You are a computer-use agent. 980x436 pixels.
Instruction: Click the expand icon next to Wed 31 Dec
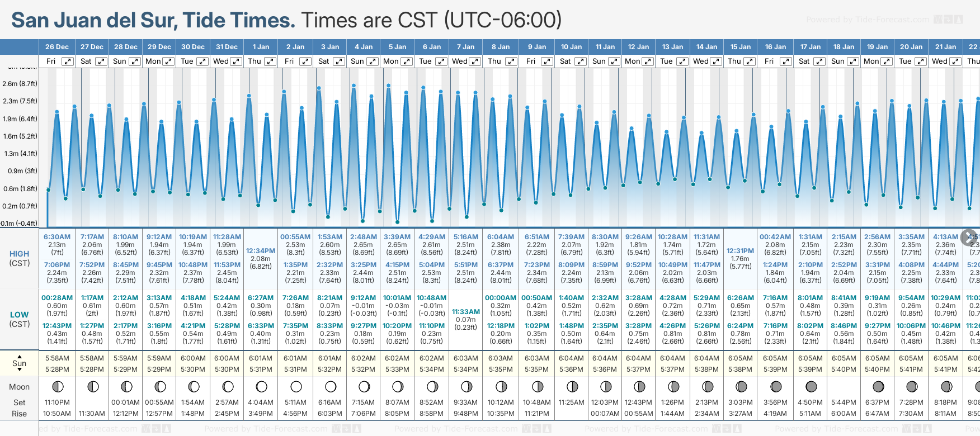[236, 61]
